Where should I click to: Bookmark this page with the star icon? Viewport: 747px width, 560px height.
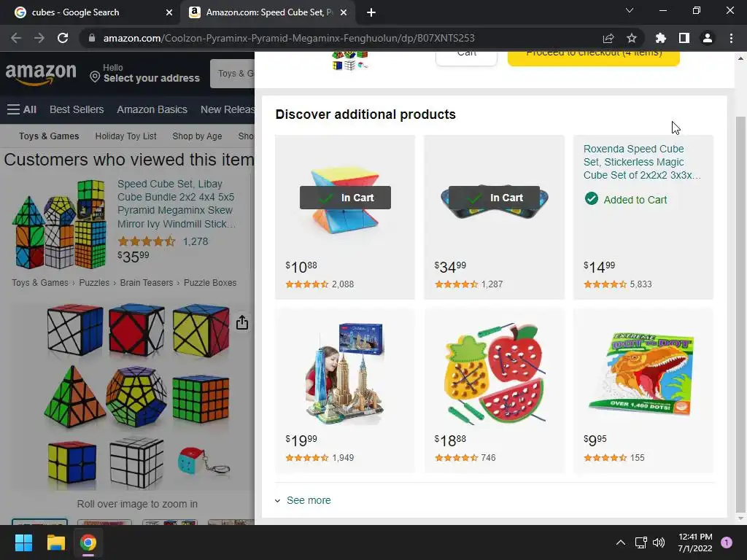click(631, 38)
